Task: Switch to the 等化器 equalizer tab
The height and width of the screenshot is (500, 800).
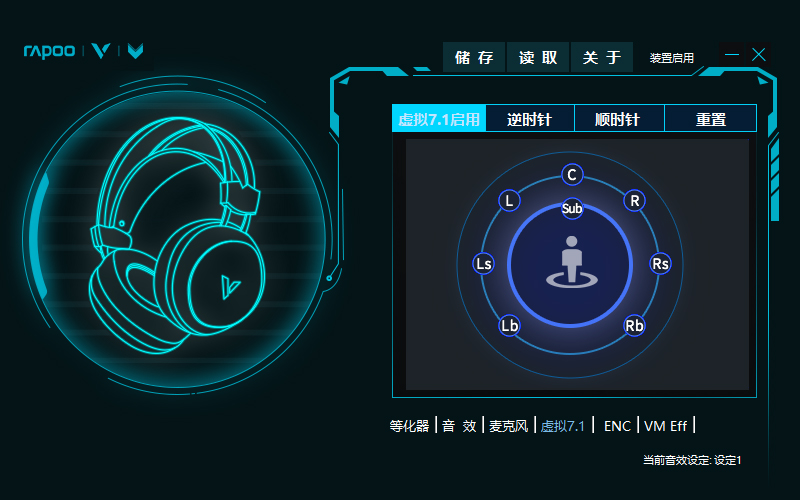Action: point(409,426)
